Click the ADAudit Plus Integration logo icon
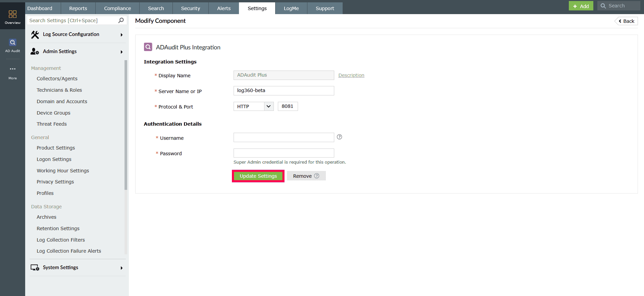 point(148,47)
